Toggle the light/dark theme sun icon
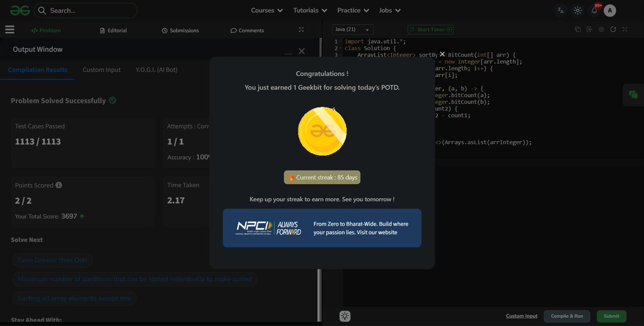The image size is (644, 326). click(577, 10)
